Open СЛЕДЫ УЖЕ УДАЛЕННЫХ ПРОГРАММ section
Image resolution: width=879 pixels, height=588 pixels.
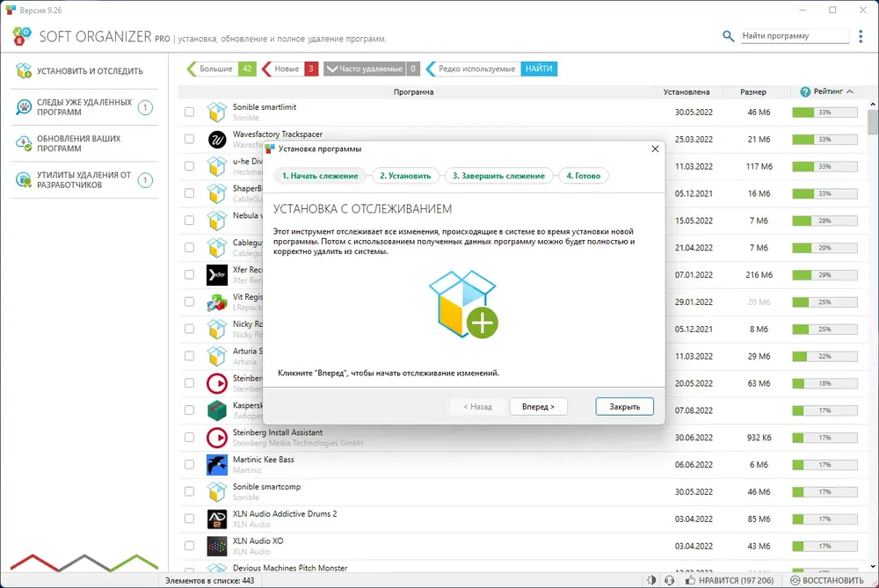[x=84, y=107]
